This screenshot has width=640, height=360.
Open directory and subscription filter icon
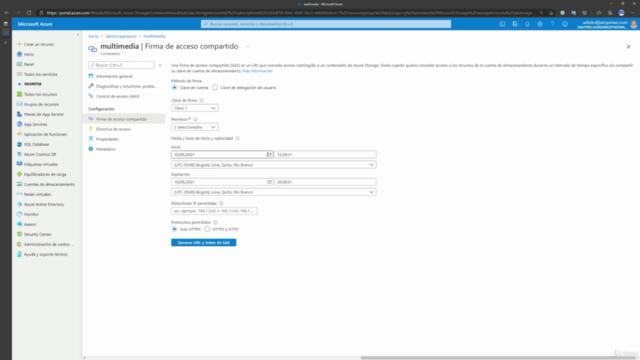(x=515, y=24)
